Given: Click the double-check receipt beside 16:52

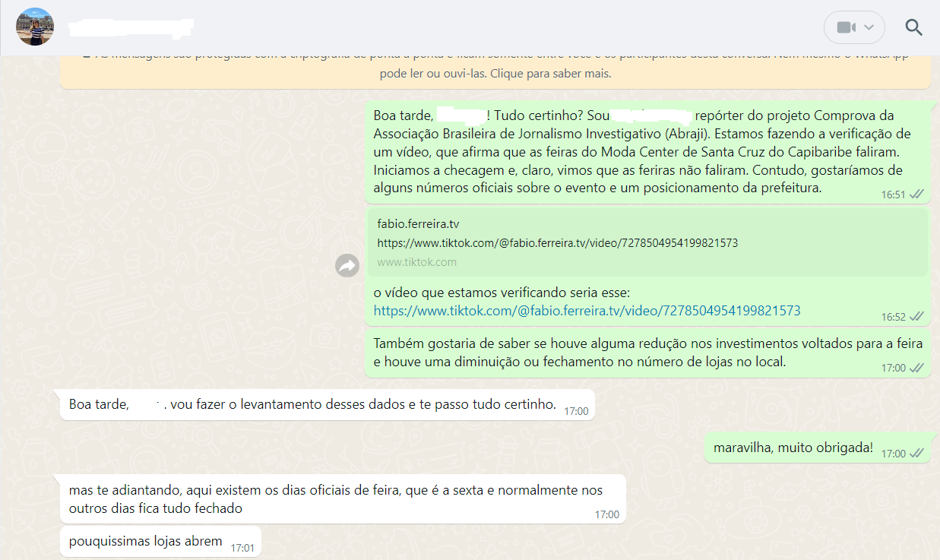Looking at the screenshot, I should click(x=916, y=317).
